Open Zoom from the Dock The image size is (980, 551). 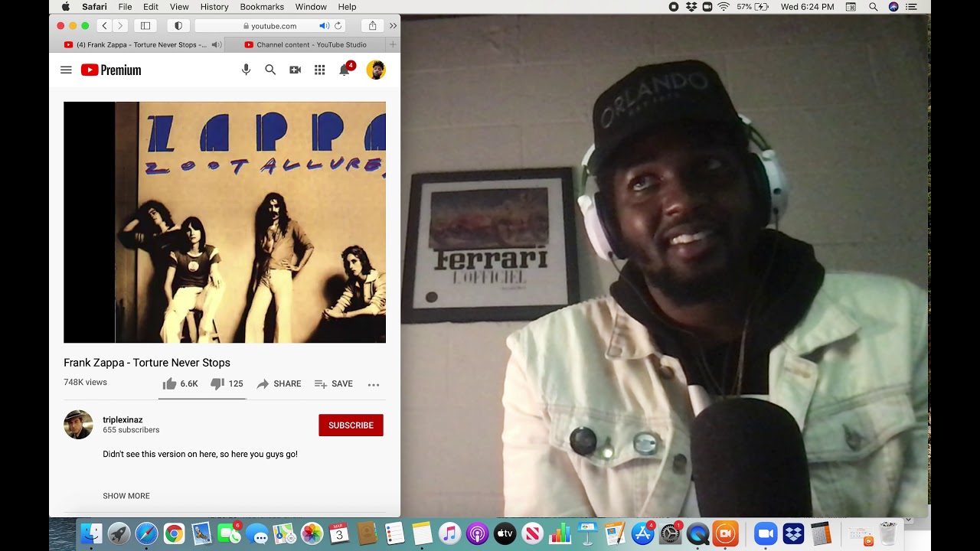(766, 533)
